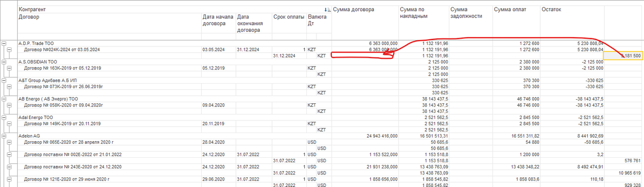Select Договор № 073К-2019 от 26.06.2019г cell
The width and height of the screenshot is (644, 187).
pyautogui.click(x=63, y=87)
